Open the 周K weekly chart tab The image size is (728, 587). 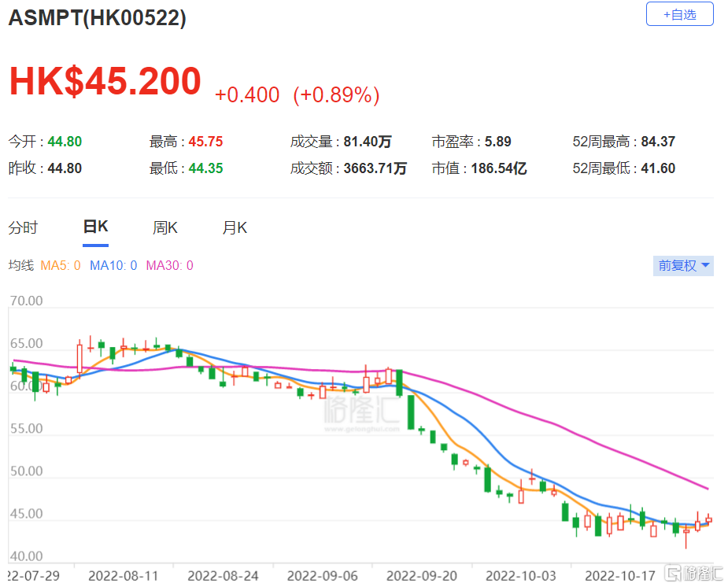165,228
